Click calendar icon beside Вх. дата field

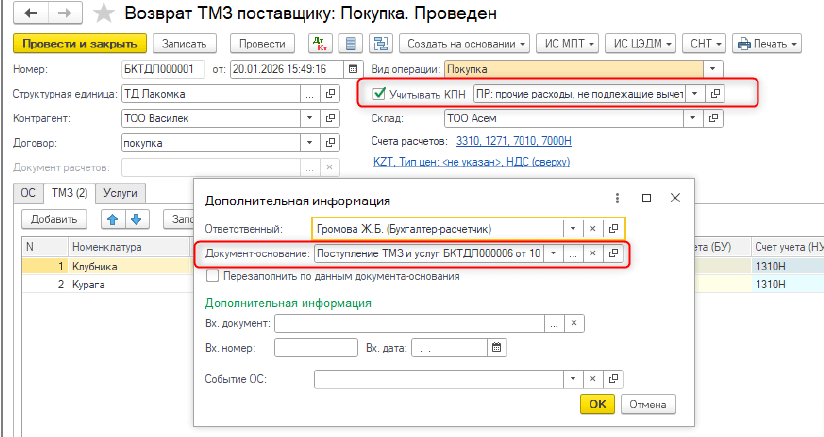tap(497, 348)
